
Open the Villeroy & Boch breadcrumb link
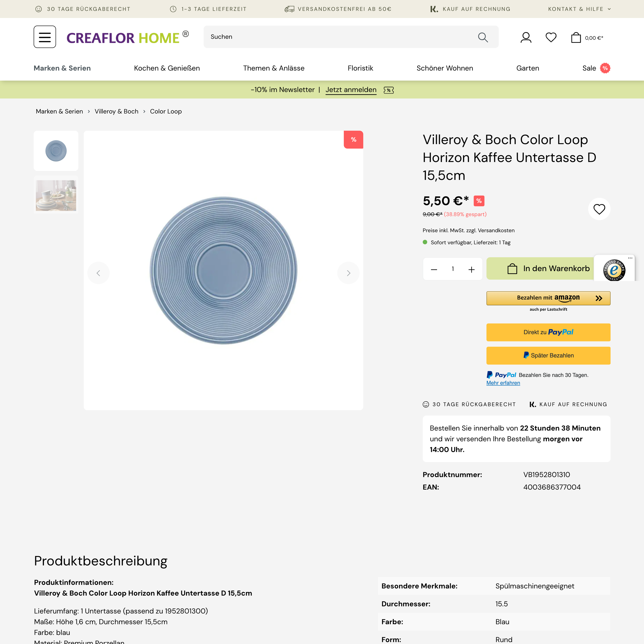click(x=116, y=111)
